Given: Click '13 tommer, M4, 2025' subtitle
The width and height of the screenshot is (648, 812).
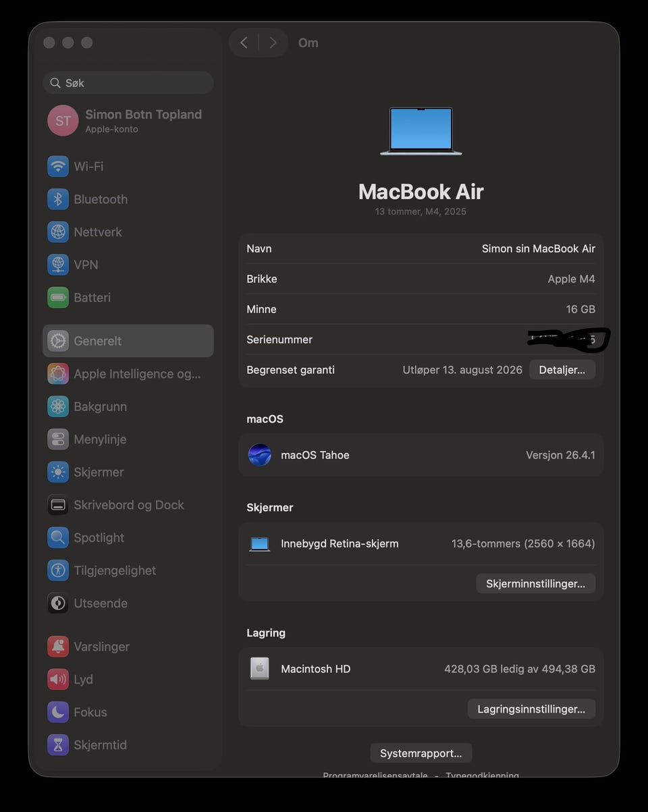Looking at the screenshot, I should click(x=421, y=211).
